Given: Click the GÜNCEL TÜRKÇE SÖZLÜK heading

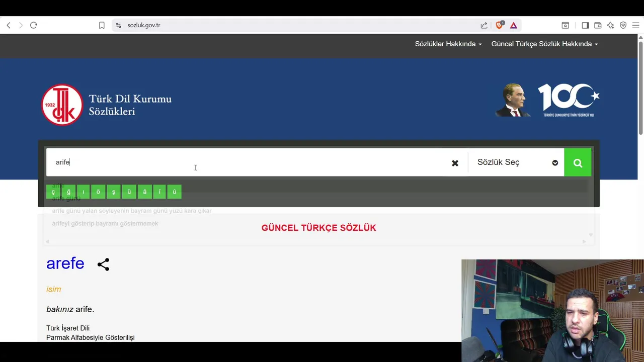Looking at the screenshot, I should 319,228.
